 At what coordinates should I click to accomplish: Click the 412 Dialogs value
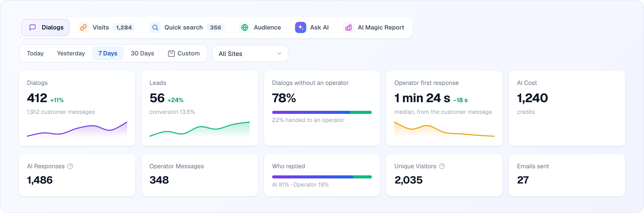pos(37,98)
